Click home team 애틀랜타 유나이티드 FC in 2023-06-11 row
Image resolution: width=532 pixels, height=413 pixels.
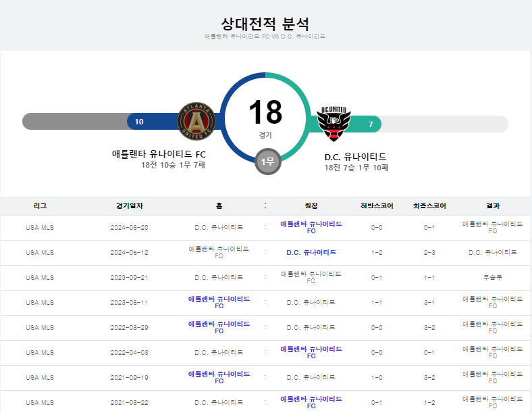(x=219, y=302)
